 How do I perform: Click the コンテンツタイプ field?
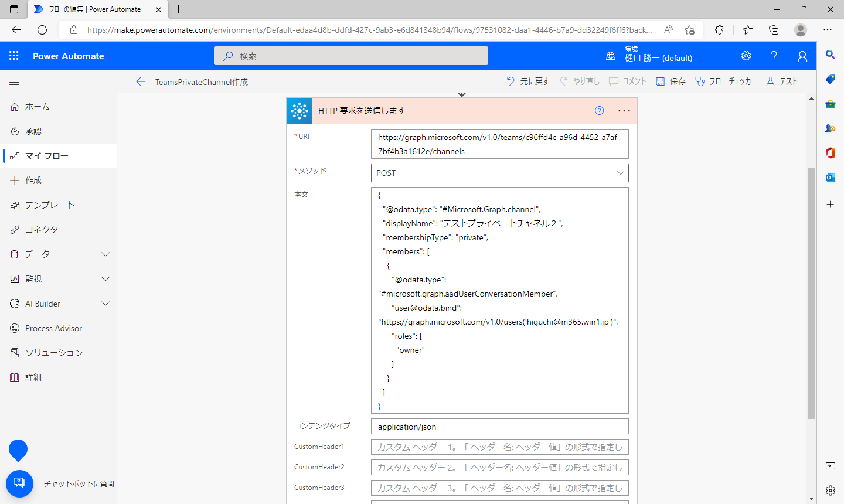pos(500,427)
